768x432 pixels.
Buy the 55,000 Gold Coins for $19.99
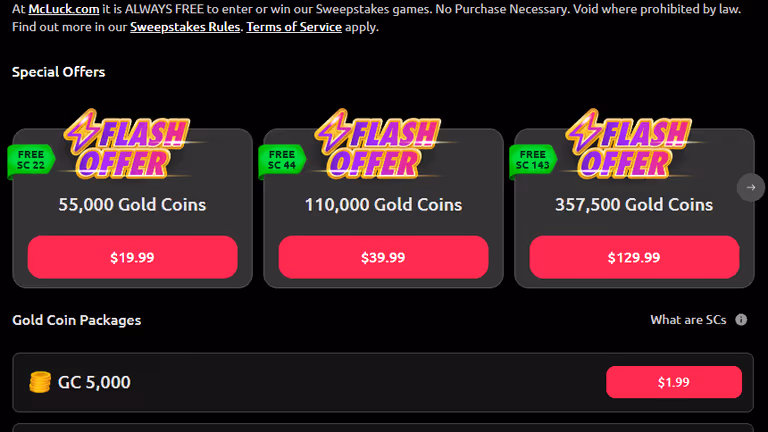[x=132, y=257]
